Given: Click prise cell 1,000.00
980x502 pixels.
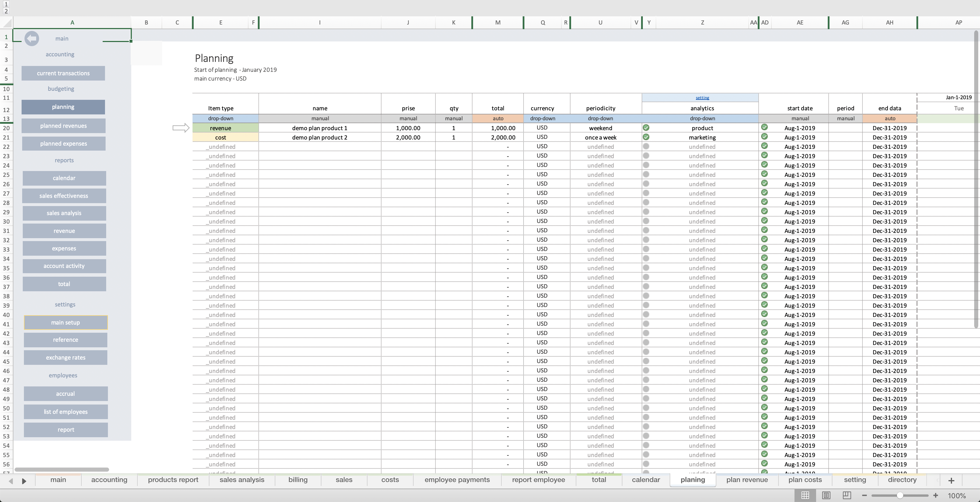Looking at the screenshot, I should [x=408, y=128].
